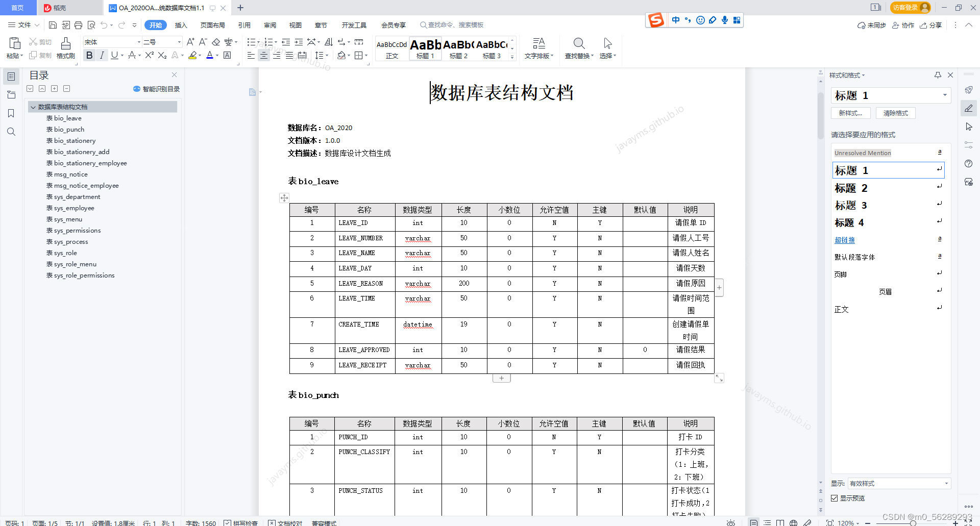Increase font size with A+ icon

[190, 42]
